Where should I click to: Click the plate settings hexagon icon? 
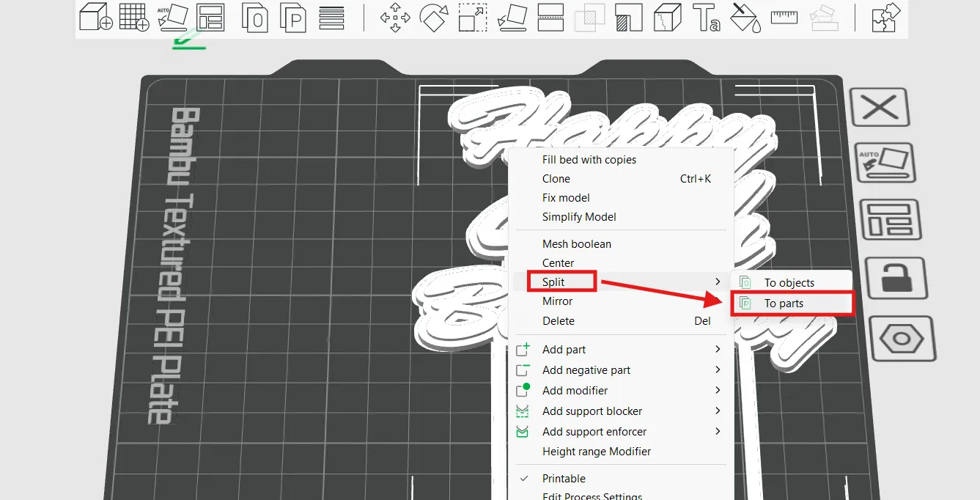point(902,338)
